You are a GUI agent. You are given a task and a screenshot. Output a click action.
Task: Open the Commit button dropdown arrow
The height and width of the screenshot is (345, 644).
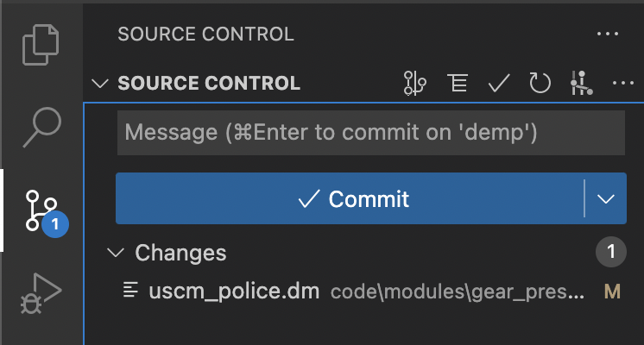pyautogui.click(x=606, y=199)
